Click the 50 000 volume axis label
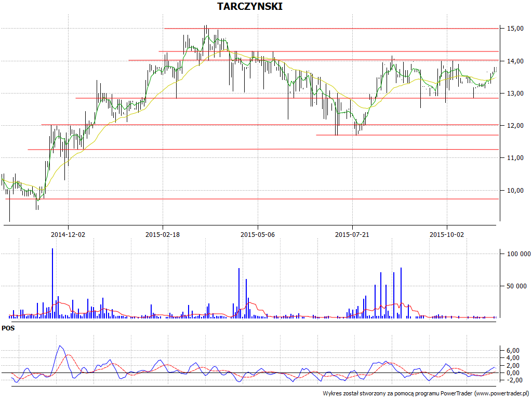The width and height of the screenshot is (532, 399). (517, 286)
